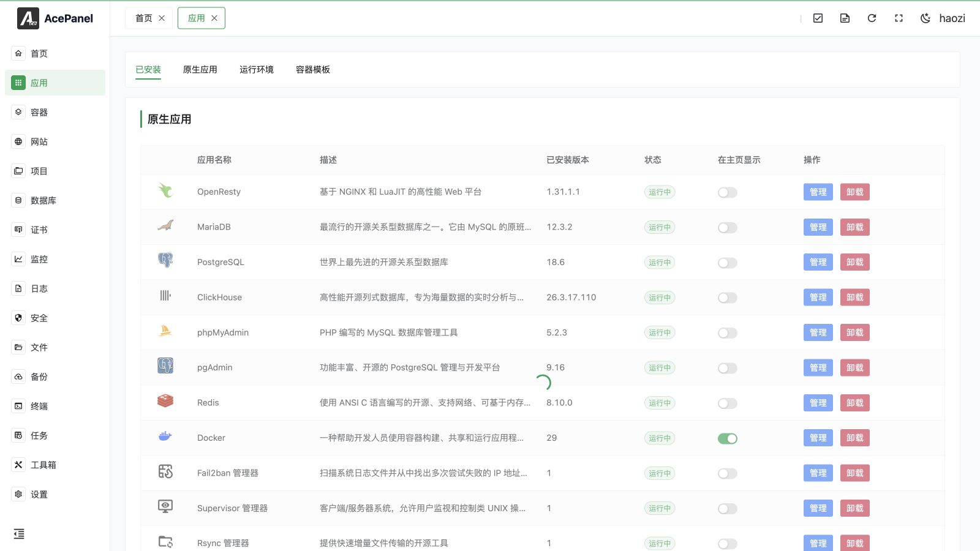980x551 pixels.
Task: Click 管理 for Supervisor 管理器
Action: coord(818,508)
